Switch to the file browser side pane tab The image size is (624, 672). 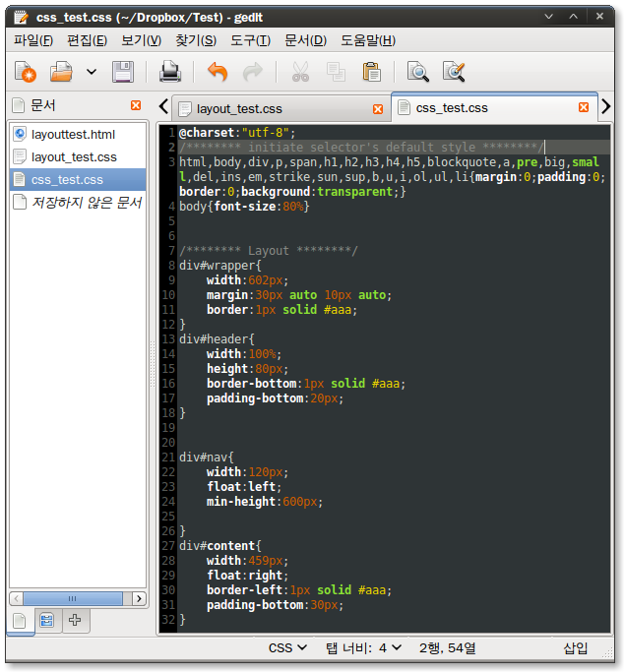click(x=47, y=620)
